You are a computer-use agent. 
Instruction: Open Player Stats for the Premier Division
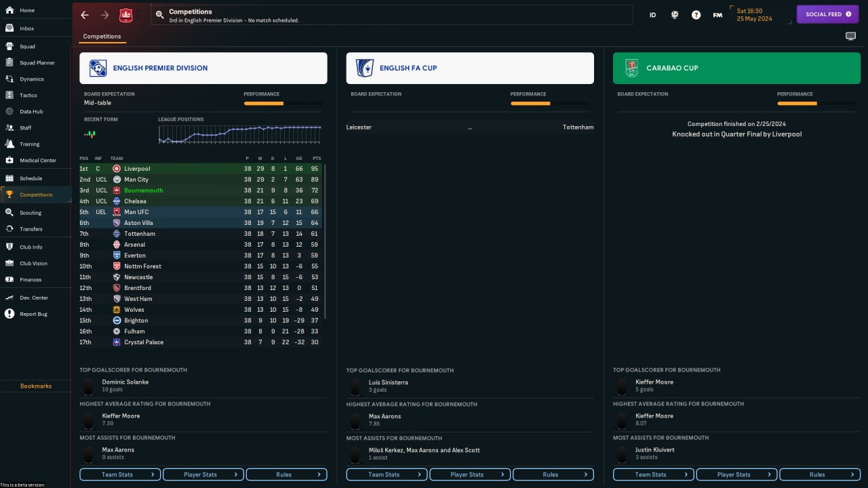coord(203,474)
